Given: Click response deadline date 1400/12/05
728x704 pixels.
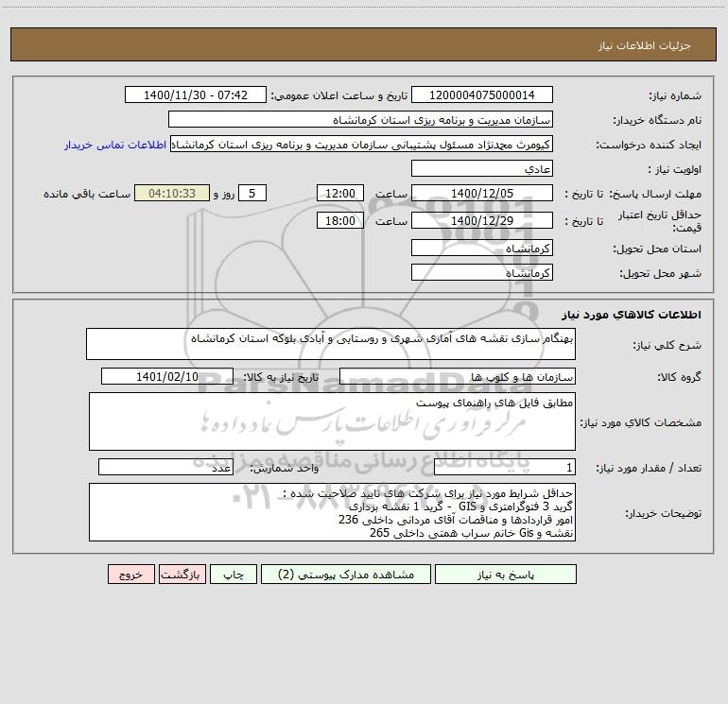Looking at the screenshot, I should click(x=482, y=193).
